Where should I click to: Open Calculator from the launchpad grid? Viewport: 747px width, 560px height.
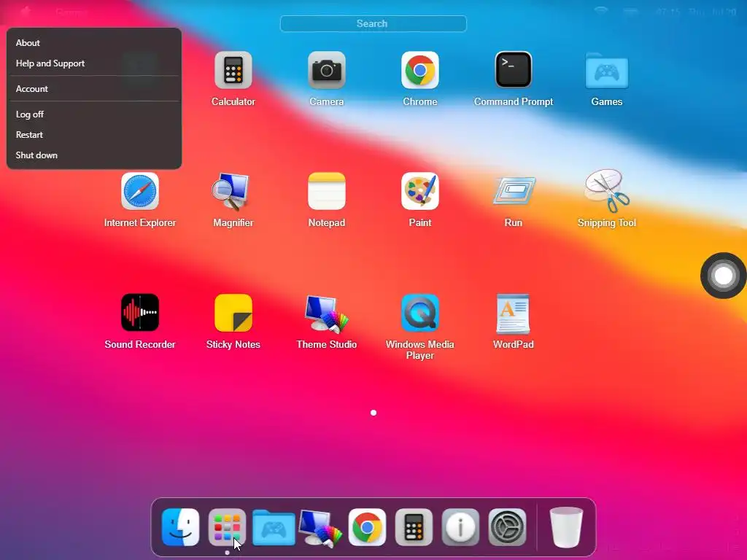(233, 70)
